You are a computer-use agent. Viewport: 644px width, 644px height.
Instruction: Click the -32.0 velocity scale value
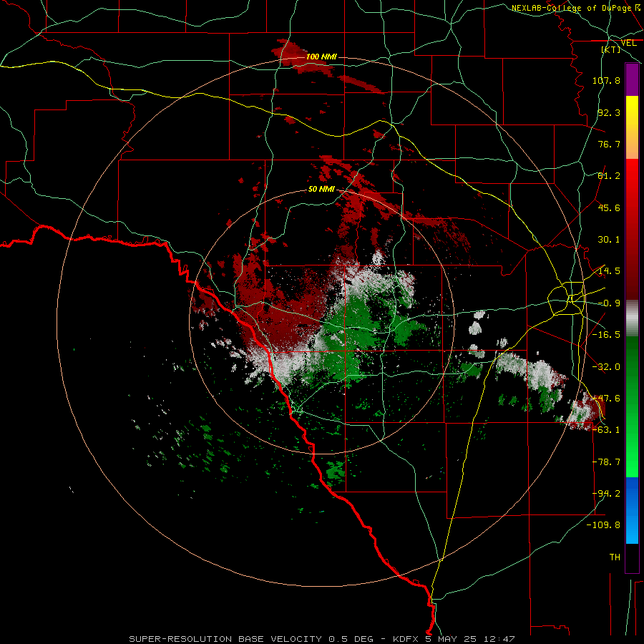606,367
